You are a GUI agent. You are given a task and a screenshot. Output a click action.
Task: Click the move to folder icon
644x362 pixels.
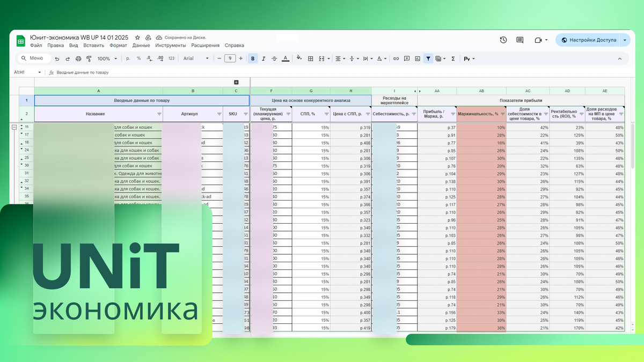click(148, 38)
